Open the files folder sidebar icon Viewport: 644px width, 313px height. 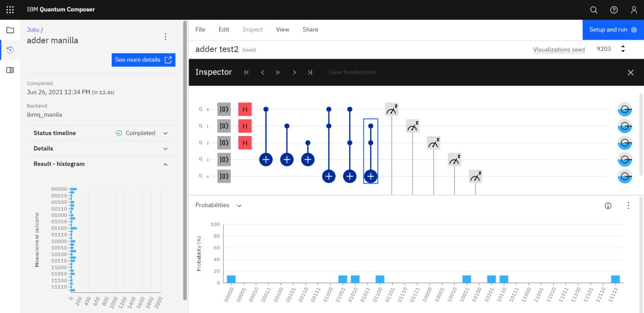[10, 30]
